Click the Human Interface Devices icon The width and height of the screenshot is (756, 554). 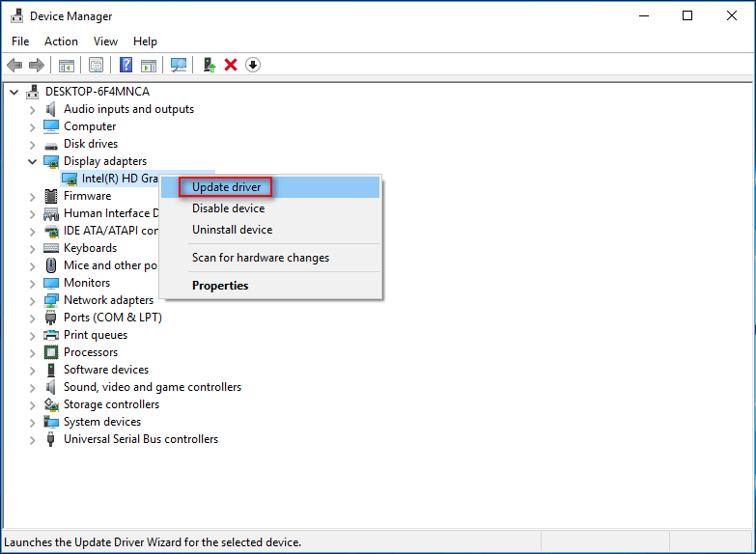click(x=51, y=213)
